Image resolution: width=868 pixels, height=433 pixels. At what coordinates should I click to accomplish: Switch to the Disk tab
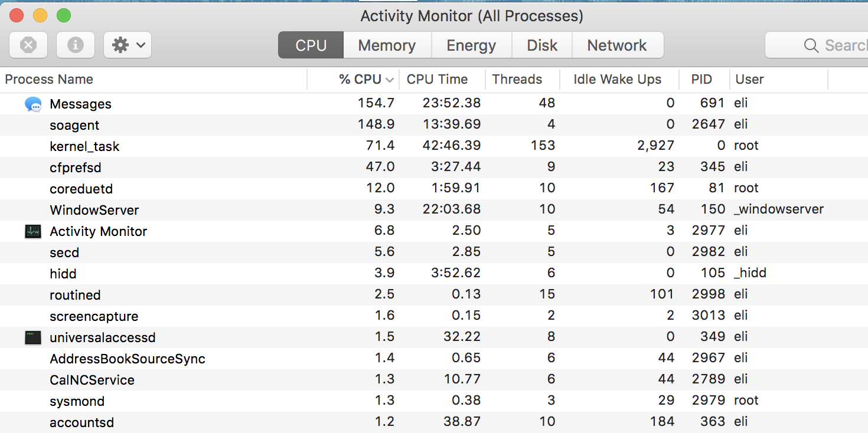point(542,45)
